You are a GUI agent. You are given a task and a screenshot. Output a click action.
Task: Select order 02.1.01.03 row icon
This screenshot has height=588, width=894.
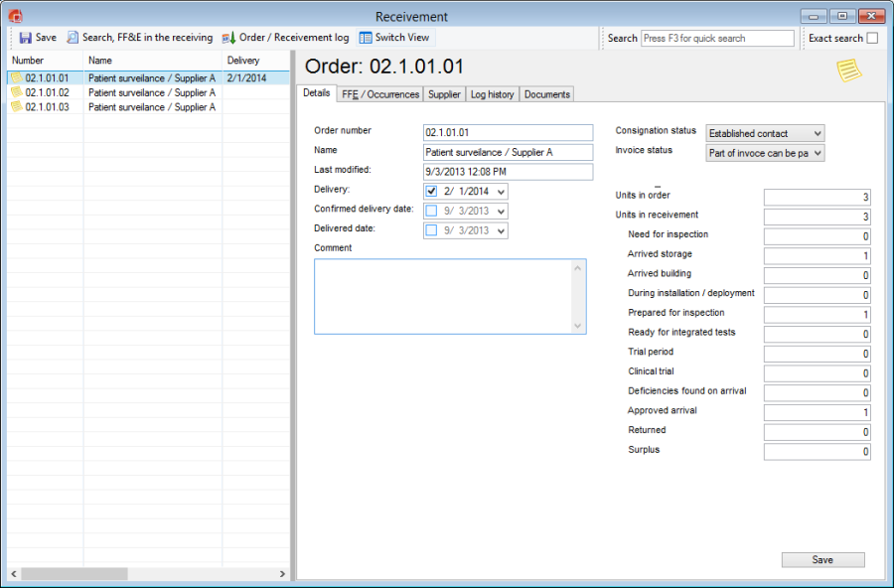tap(17, 107)
